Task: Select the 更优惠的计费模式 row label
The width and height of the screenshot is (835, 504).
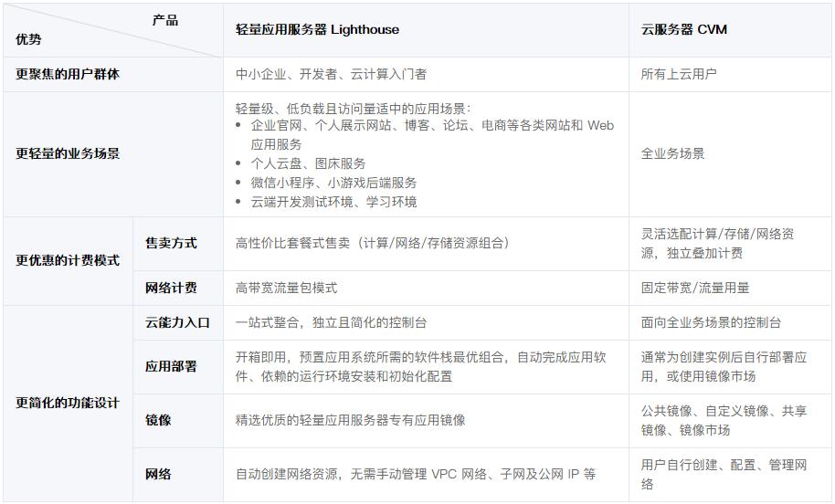Action: pos(68,260)
